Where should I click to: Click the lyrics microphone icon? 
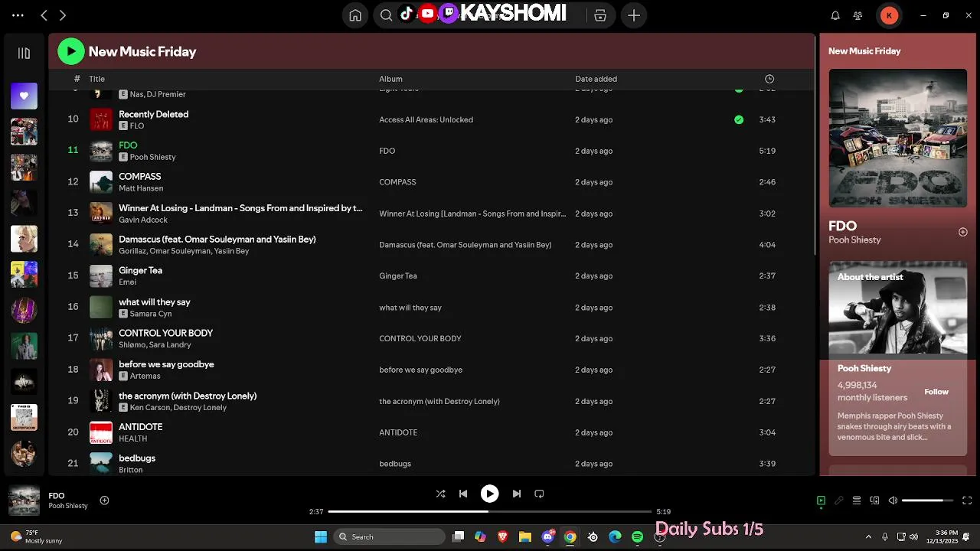(x=839, y=500)
